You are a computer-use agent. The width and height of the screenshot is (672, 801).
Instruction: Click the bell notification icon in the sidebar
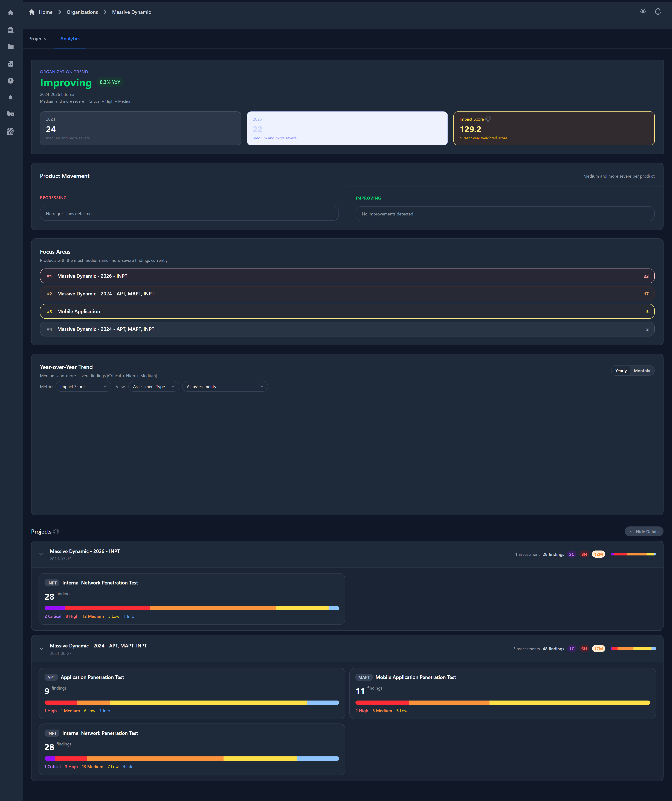(10, 97)
